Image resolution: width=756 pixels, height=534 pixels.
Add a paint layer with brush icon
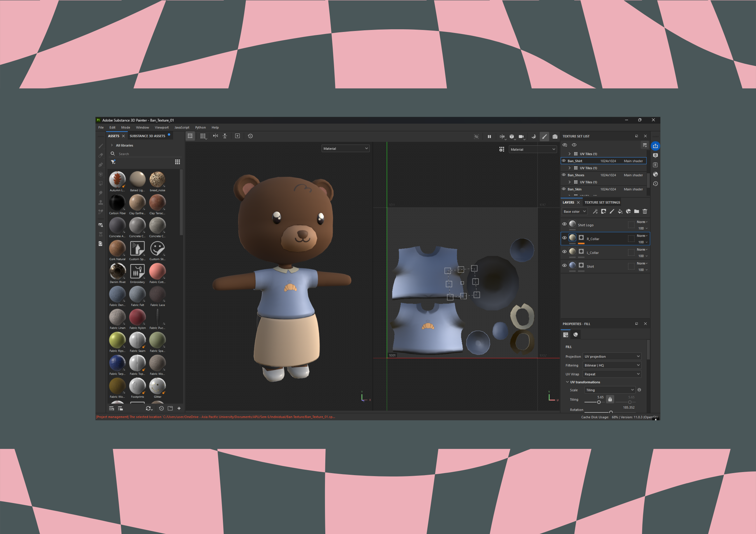tap(612, 211)
